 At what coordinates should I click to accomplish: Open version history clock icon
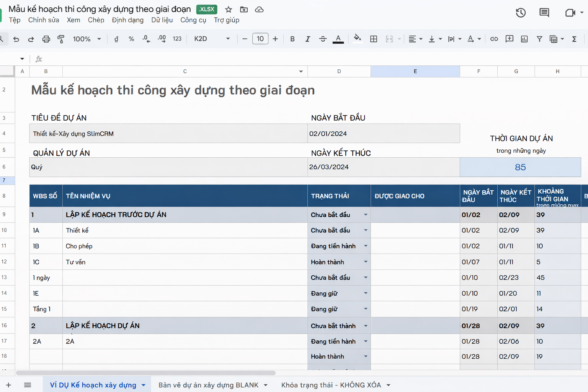pyautogui.click(x=520, y=13)
